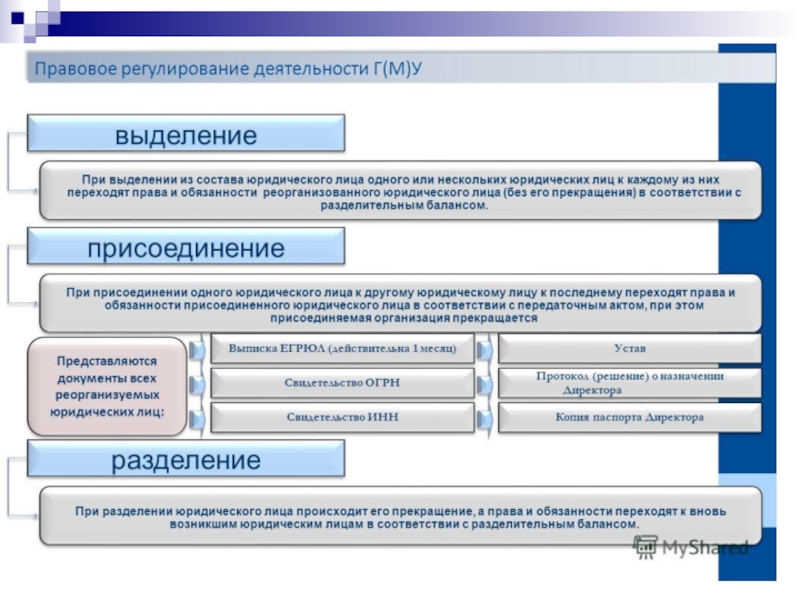Click the 'Представляются документы всех реорганизуемых' box
The width and height of the screenshot is (800, 600).
tap(107, 386)
